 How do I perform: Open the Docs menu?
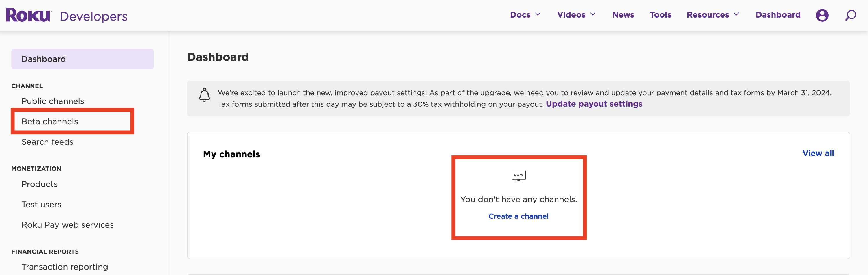pyautogui.click(x=520, y=15)
